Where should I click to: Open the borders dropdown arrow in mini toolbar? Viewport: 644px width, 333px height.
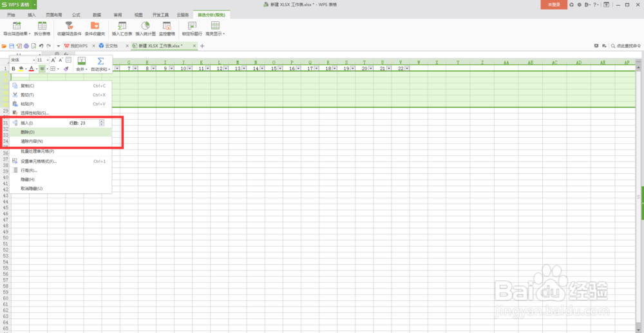click(58, 69)
